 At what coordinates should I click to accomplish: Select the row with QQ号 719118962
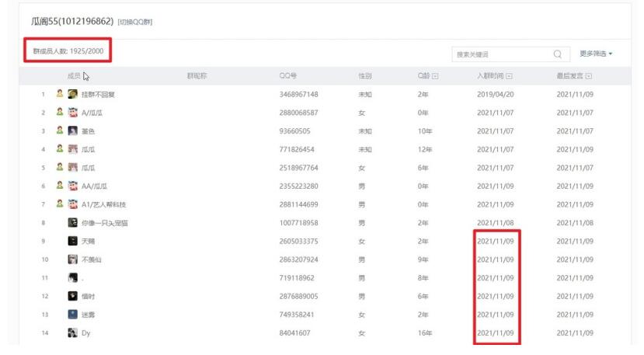(x=298, y=278)
